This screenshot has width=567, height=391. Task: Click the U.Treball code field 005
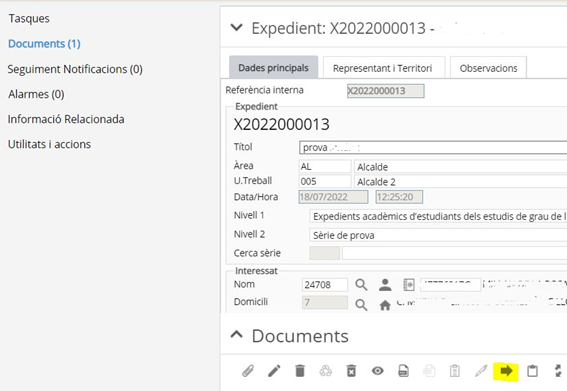click(325, 181)
